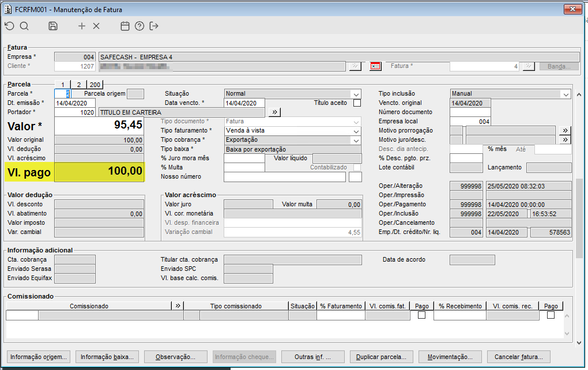588x370 pixels.
Task: Open the Tipo inclusão dropdown showing Manual
Action: click(566, 94)
